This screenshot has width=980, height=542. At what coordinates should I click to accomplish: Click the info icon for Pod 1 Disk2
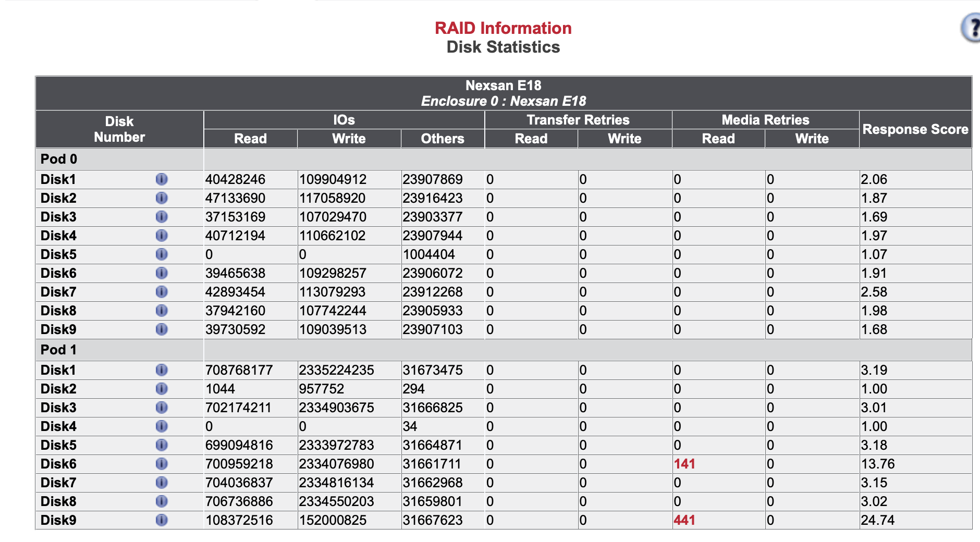tap(162, 389)
